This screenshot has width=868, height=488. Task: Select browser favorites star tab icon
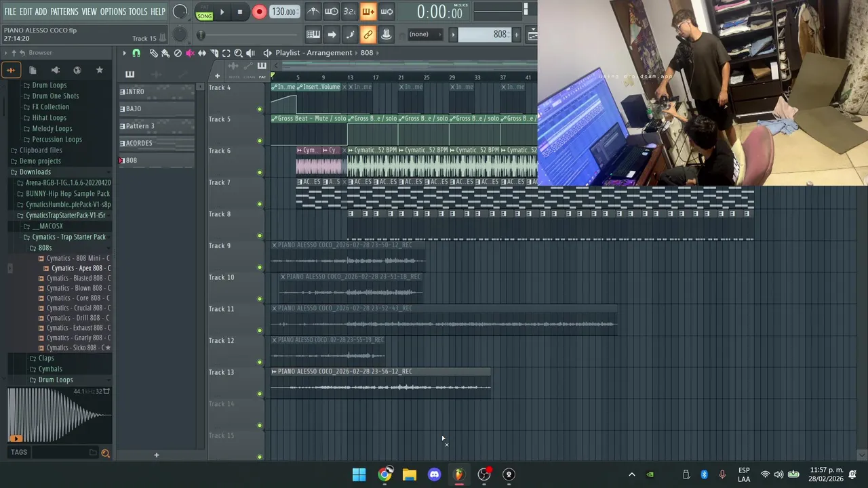(100, 70)
